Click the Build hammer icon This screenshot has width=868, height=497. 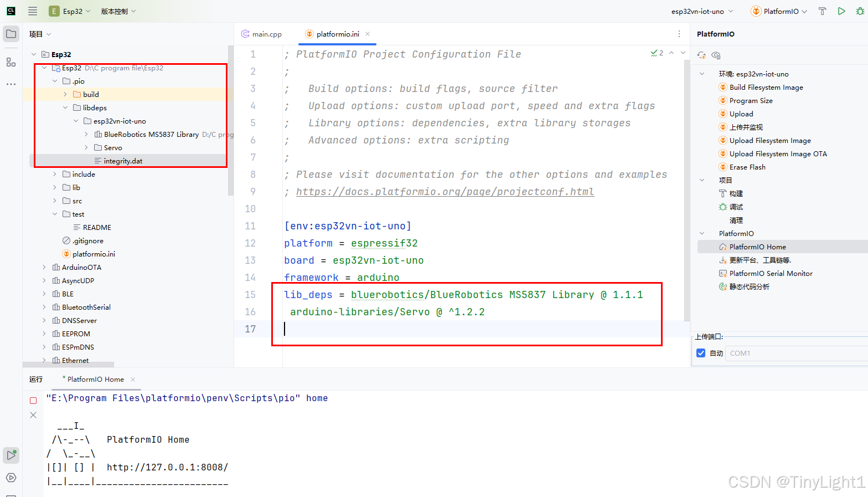(823, 11)
